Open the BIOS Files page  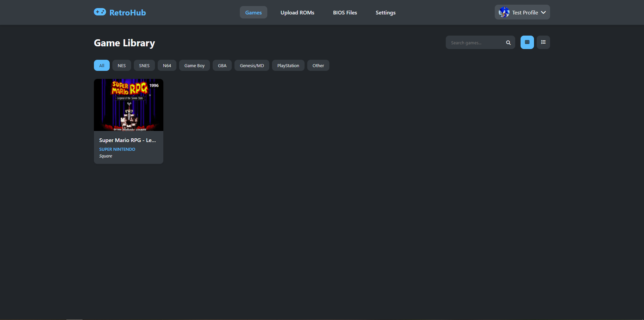coord(345,12)
